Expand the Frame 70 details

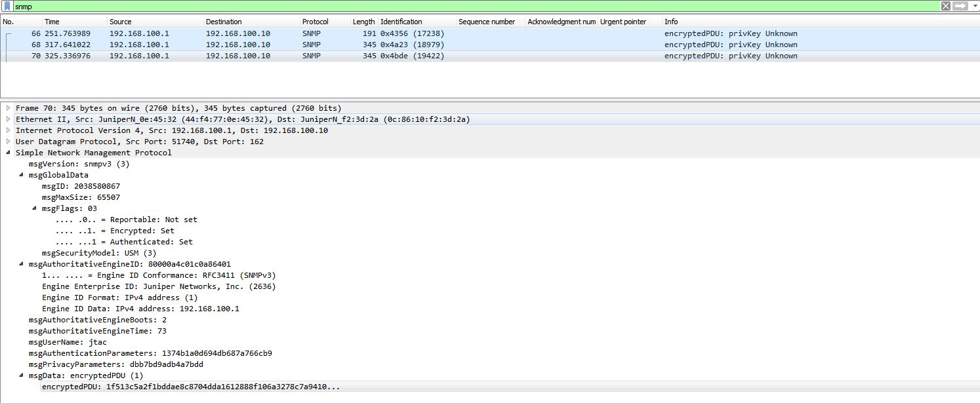coord(7,107)
